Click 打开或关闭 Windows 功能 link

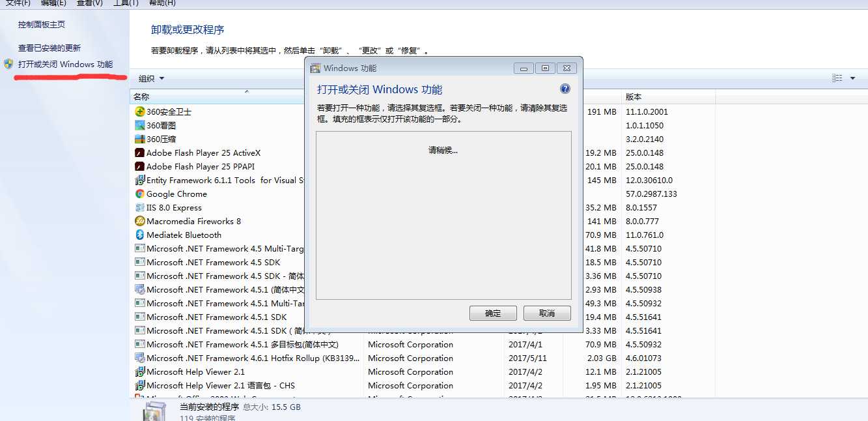[65, 64]
